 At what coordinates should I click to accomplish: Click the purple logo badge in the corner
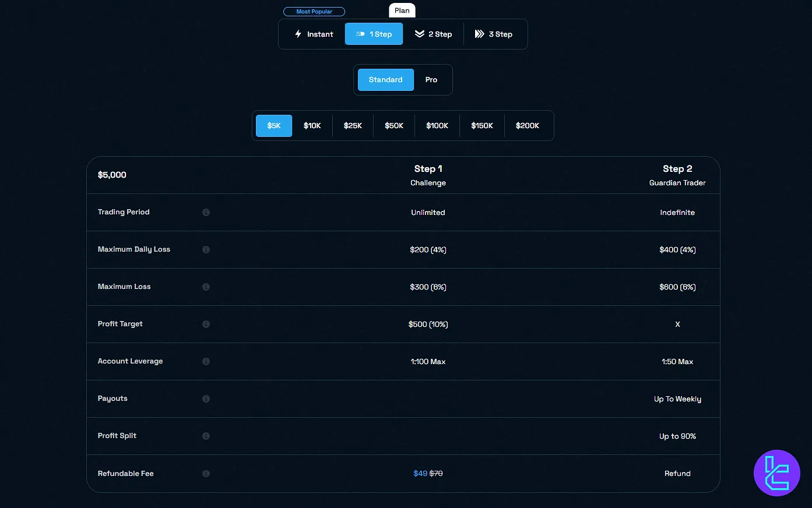pyautogui.click(x=776, y=473)
